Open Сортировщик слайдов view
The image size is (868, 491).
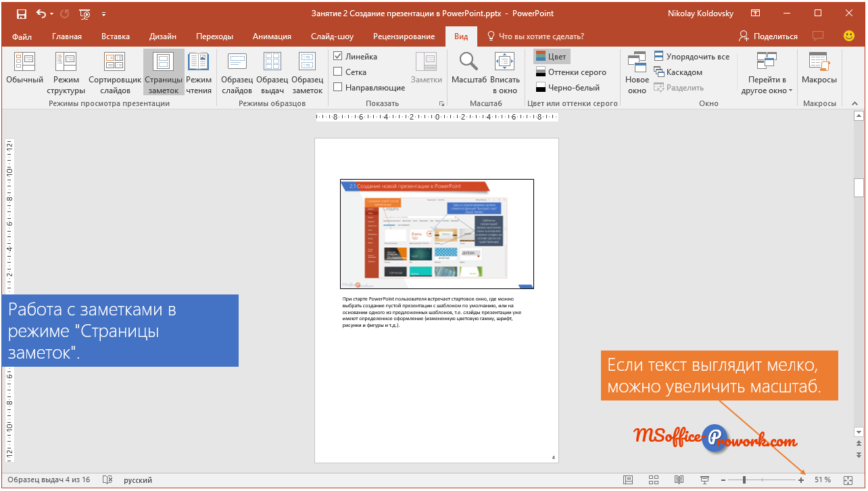[x=115, y=72]
